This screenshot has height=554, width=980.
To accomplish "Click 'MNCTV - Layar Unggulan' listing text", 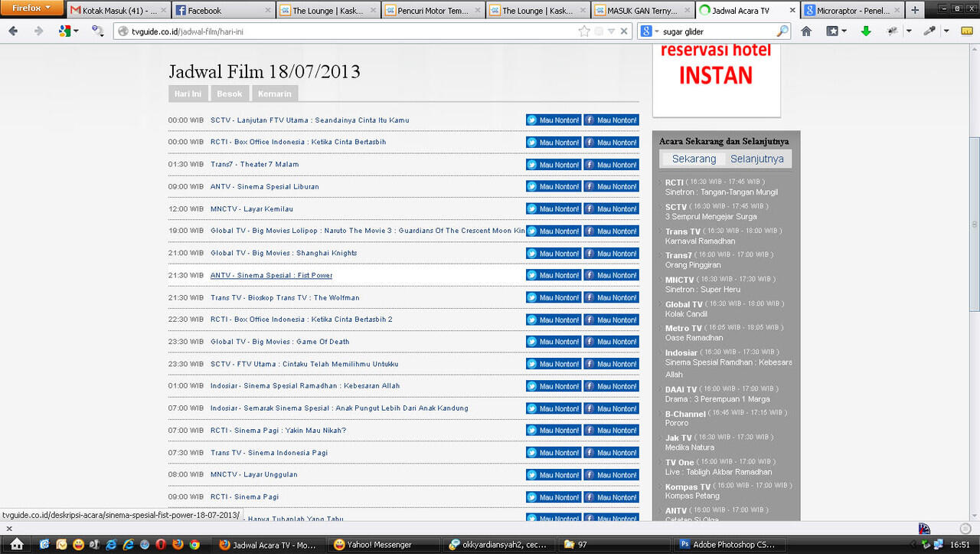I will pyautogui.click(x=253, y=475).
